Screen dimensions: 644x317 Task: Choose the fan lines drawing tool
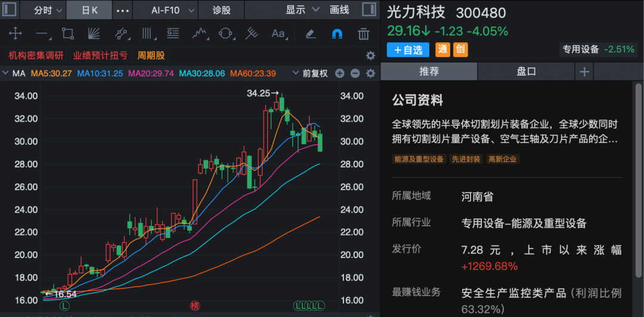(x=94, y=33)
